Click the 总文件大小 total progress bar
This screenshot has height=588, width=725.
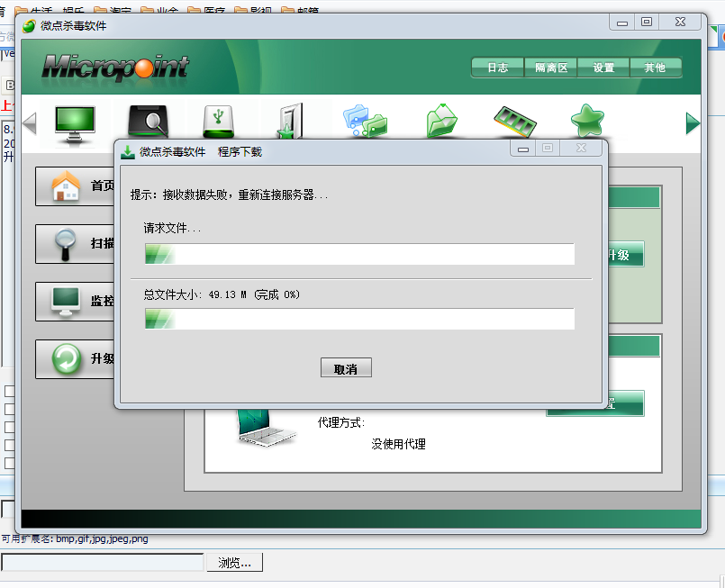click(359, 319)
